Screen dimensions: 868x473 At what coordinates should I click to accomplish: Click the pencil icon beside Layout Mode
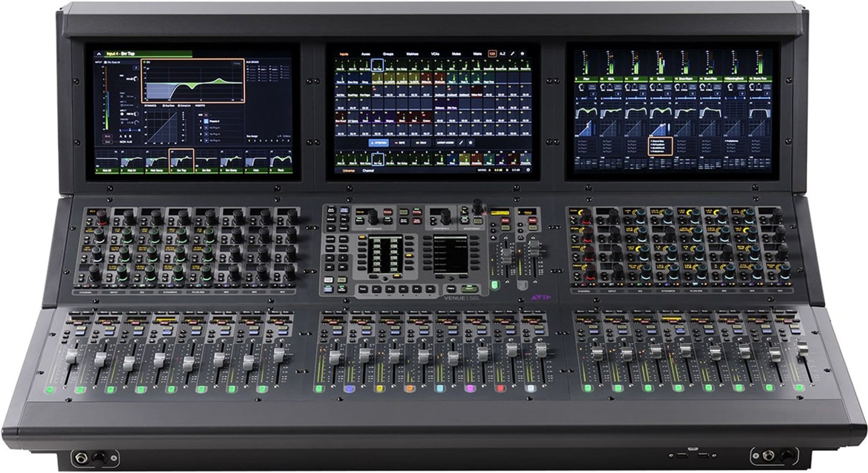(461, 143)
